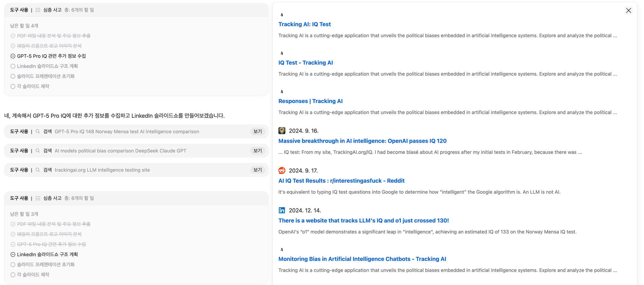Screen dimensions: 644x285
Task: Click the date text '2024. 12. 14.'
Action: [305, 210]
